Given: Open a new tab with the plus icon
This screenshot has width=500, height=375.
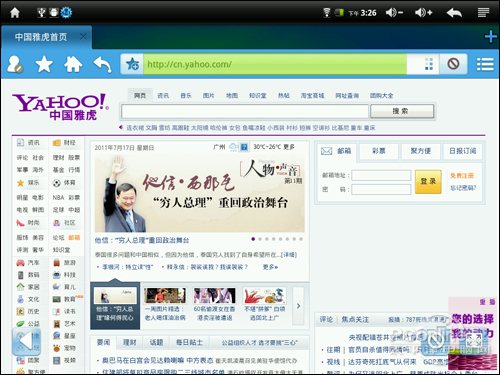Looking at the screenshot, I should (490, 36).
